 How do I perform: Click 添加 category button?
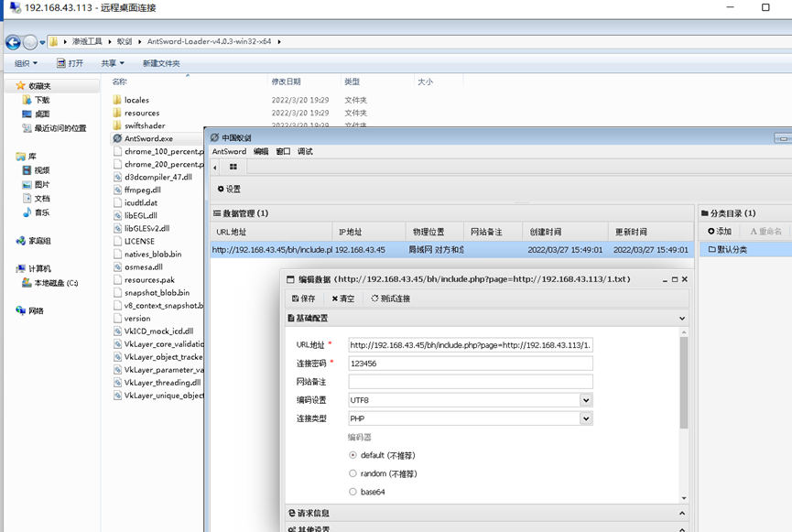click(x=720, y=231)
